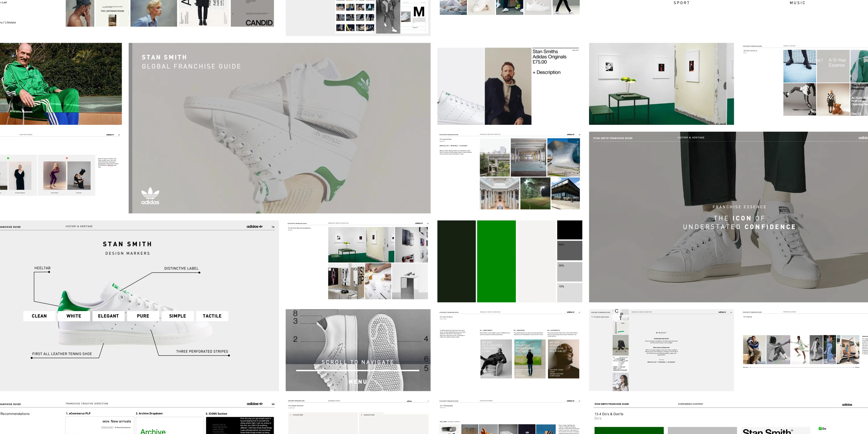Image resolution: width=868 pixels, height=434 pixels.
Task: Click the CLEAN tag
Action: tap(39, 316)
